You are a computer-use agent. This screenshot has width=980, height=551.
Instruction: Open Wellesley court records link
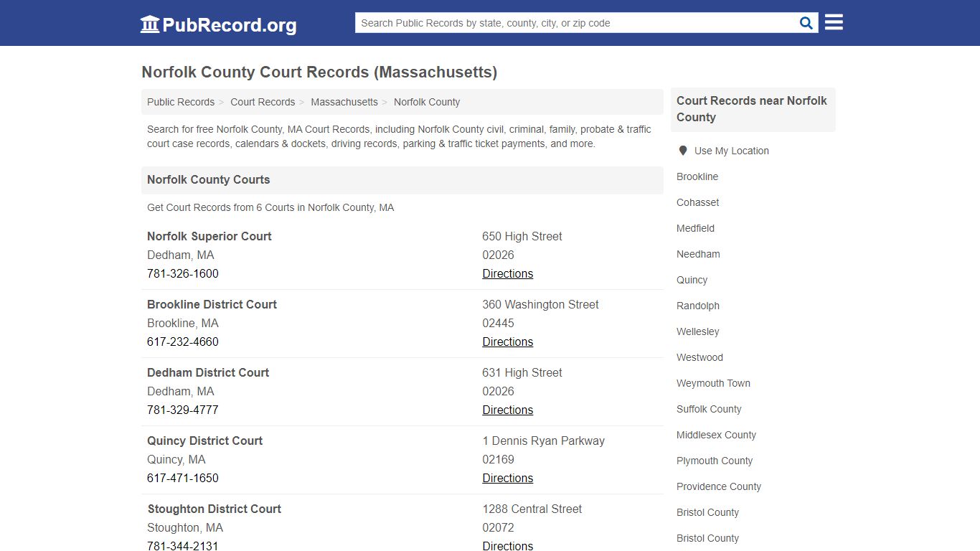coord(697,331)
